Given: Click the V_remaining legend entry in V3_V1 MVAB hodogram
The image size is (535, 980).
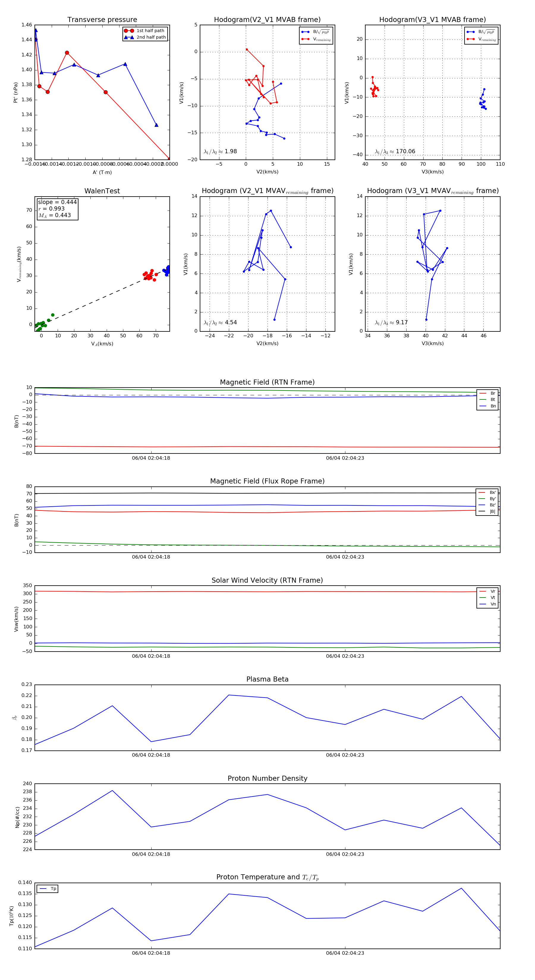Looking at the screenshot, I should tap(481, 39).
